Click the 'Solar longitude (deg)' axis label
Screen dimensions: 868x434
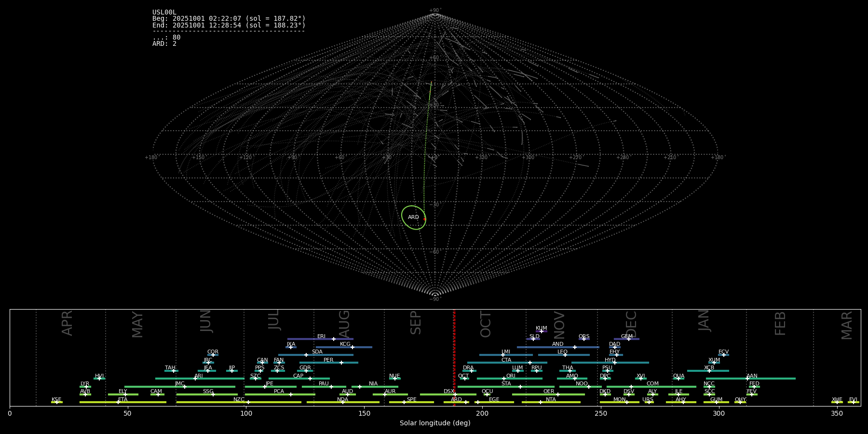click(435, 423)
